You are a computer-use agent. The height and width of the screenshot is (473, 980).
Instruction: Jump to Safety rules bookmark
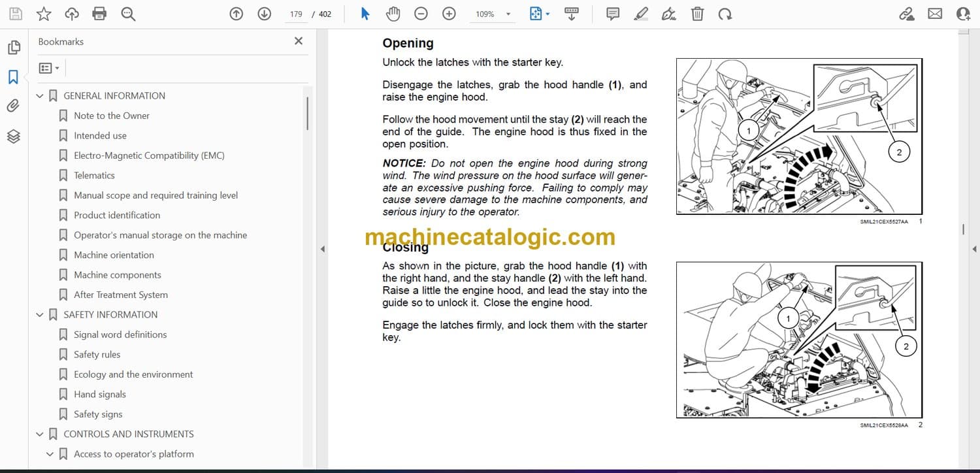tap(97, 355)
